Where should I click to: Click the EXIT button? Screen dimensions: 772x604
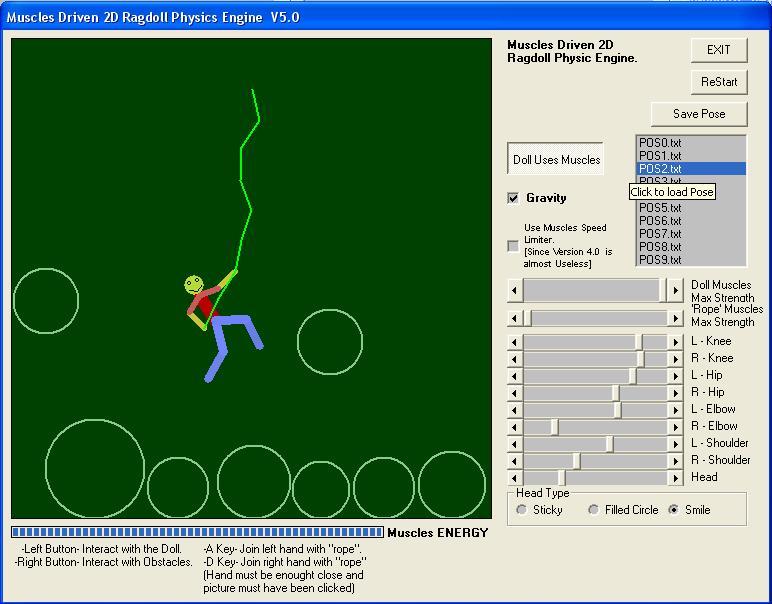[718, 50]
